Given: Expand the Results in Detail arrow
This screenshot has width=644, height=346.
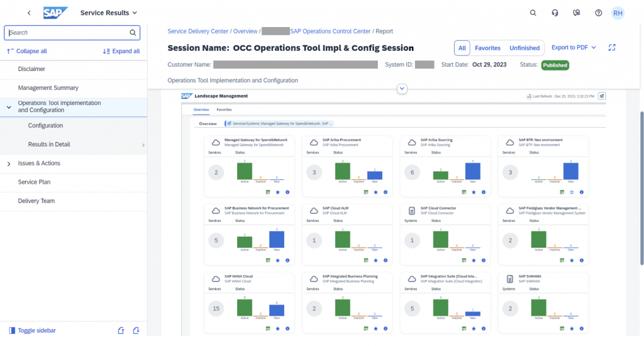Looking at the screenshot, I should click(x=143, y=145).
